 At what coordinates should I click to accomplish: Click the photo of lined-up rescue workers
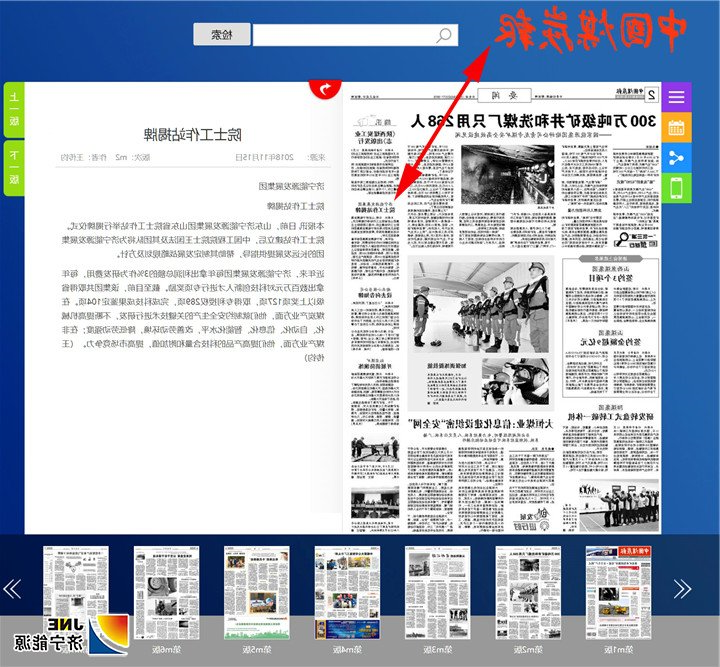pos(481,307)
